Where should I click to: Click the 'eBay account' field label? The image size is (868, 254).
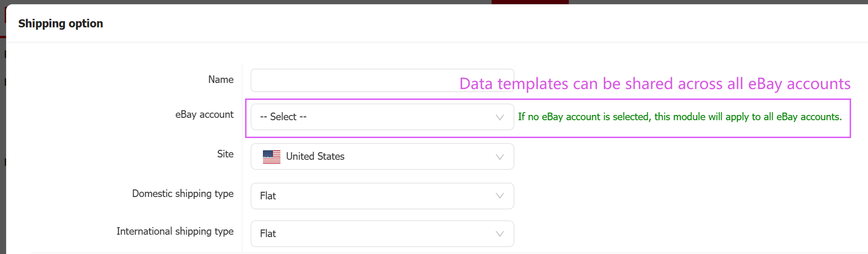[204, 115]
